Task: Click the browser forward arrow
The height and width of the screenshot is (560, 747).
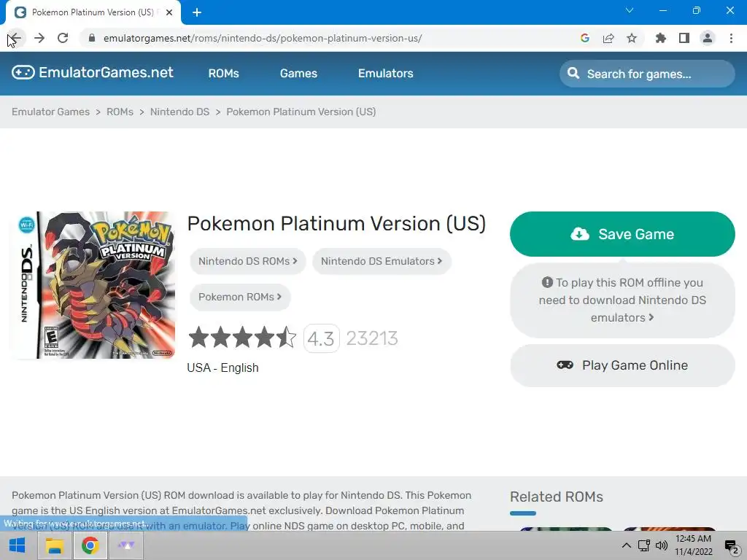Action: (x=39, y=38)
